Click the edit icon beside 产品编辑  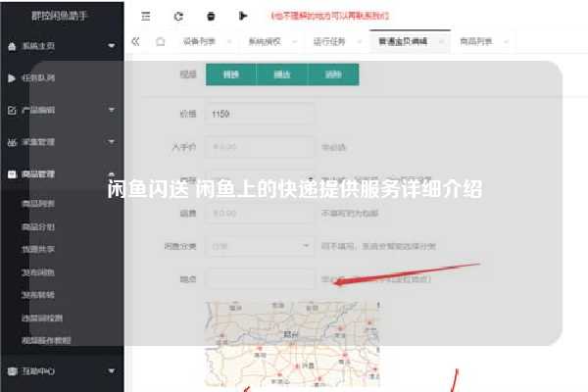click(12, 110)
